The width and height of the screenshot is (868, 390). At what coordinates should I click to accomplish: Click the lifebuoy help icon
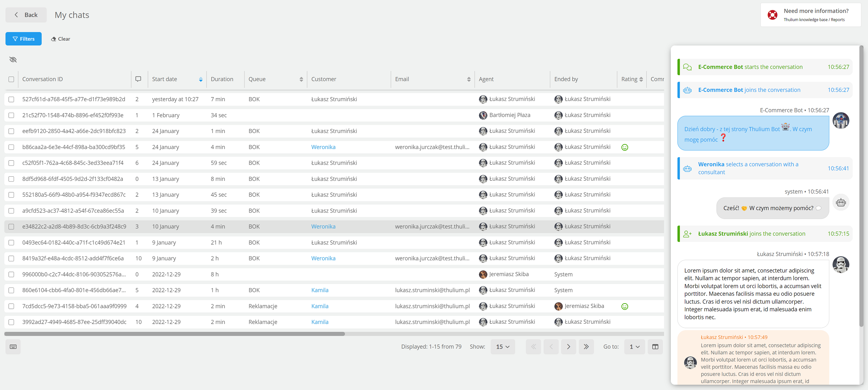click(x=772, y=15)
